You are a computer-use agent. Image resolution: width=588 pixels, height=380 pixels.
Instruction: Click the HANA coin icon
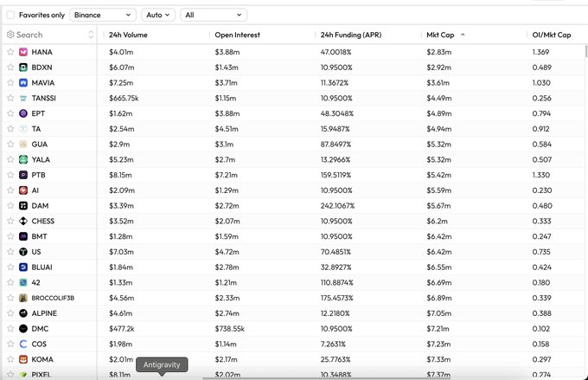pos(23,52)
